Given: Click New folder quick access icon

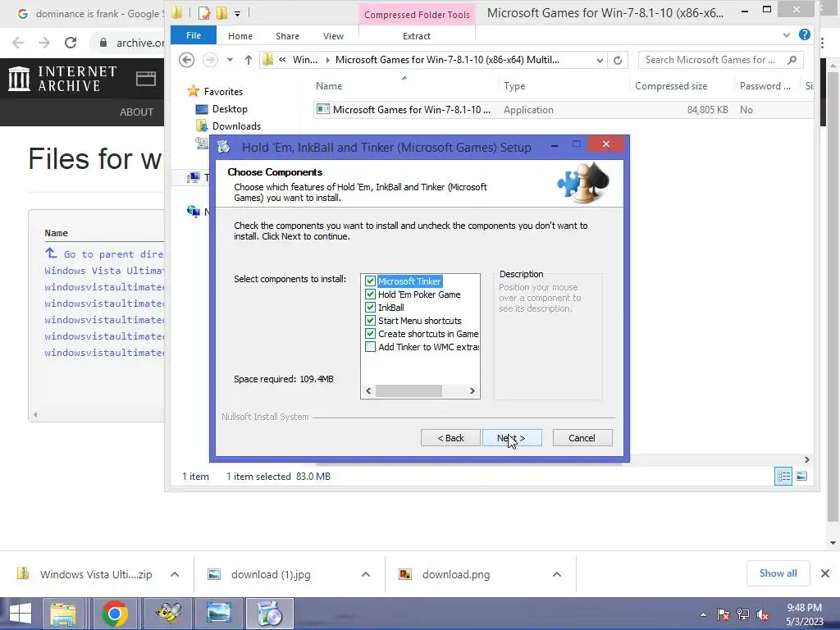Looking at the screenshot, I should pos(221,13).
